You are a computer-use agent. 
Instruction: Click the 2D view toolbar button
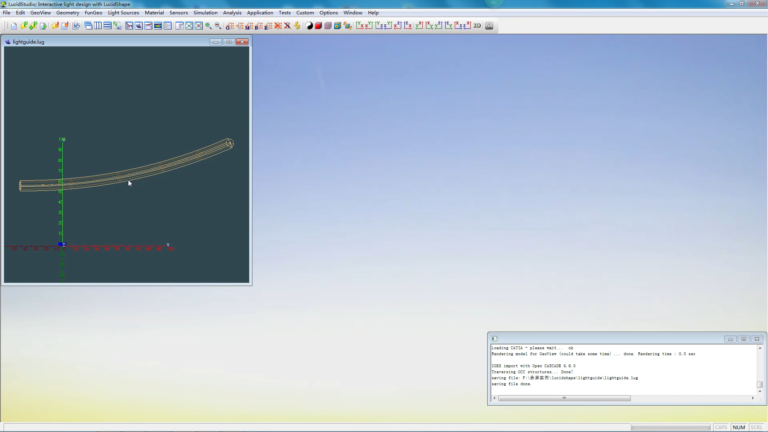coord(477,25)
